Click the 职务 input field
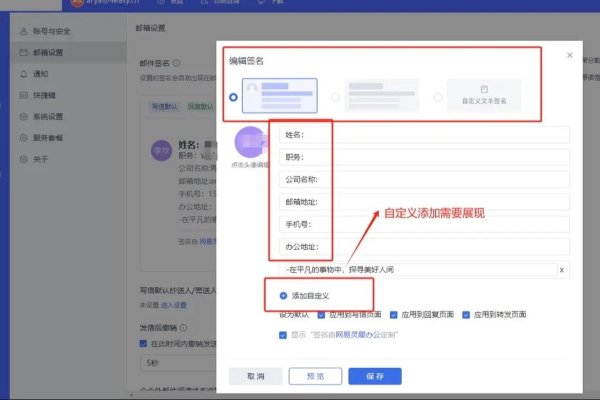Viewport: 600px width, 400px height. [424, 157]
